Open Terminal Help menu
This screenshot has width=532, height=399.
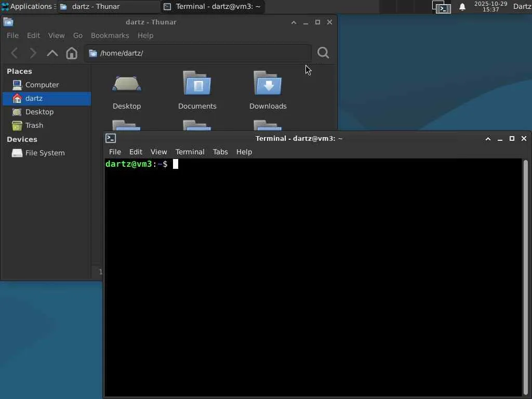pos(244,152)
